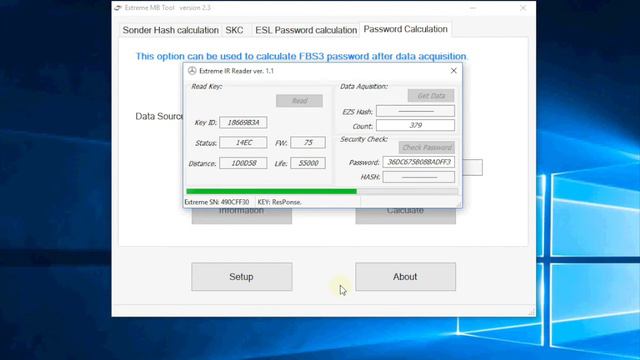Click the Get Data button

[x=431, y=96]
